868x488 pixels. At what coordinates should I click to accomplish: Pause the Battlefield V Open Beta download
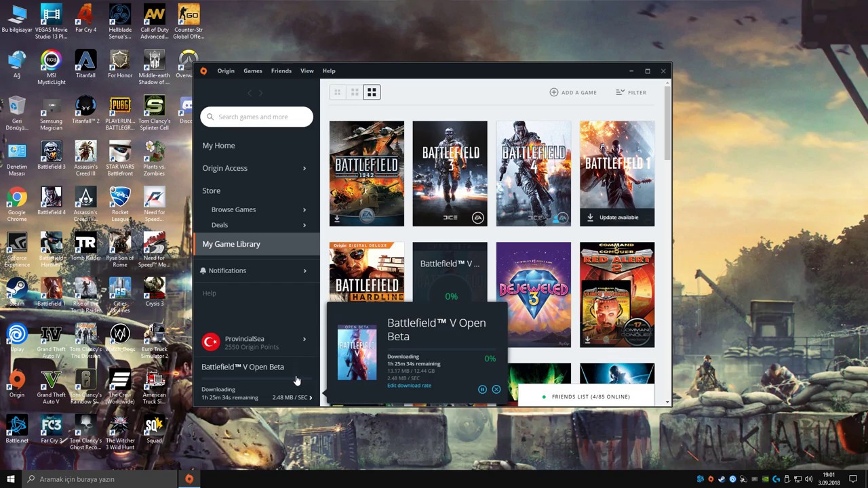pos(482,390)
